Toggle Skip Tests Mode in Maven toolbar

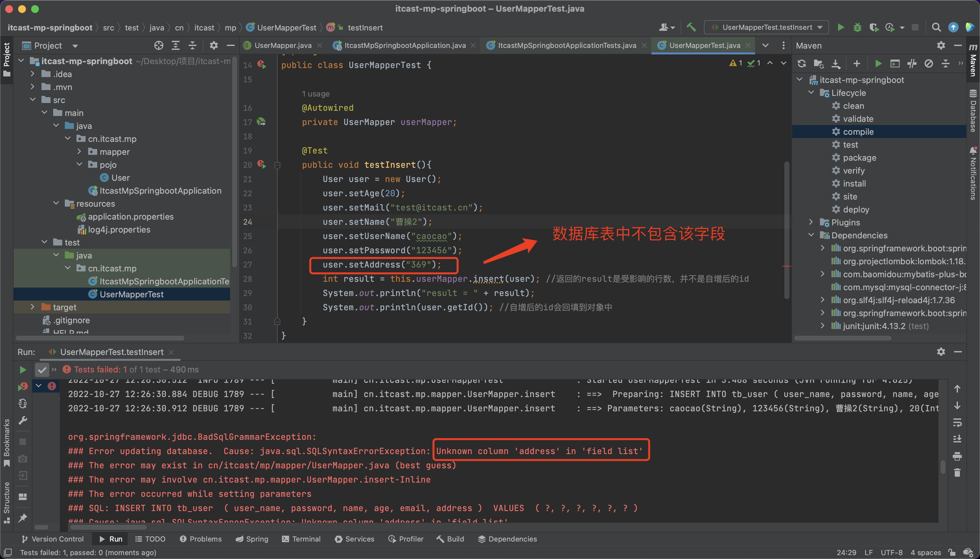tap(928, 64)
